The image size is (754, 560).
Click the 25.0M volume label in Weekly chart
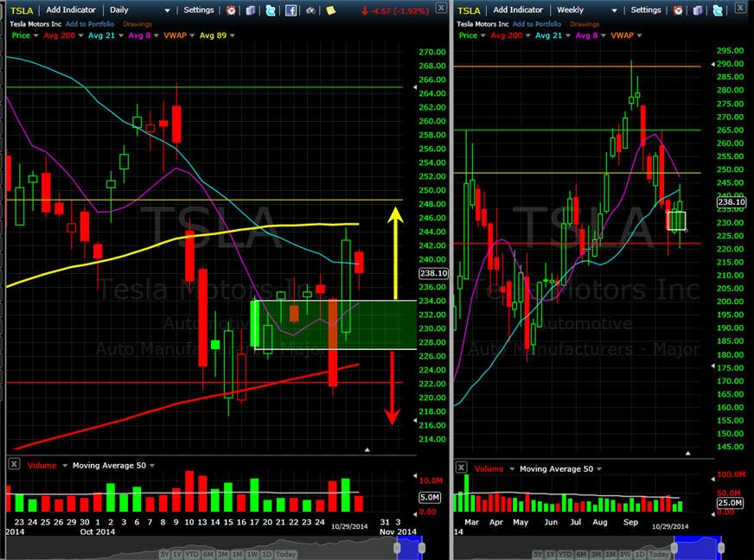pos(730,503)
